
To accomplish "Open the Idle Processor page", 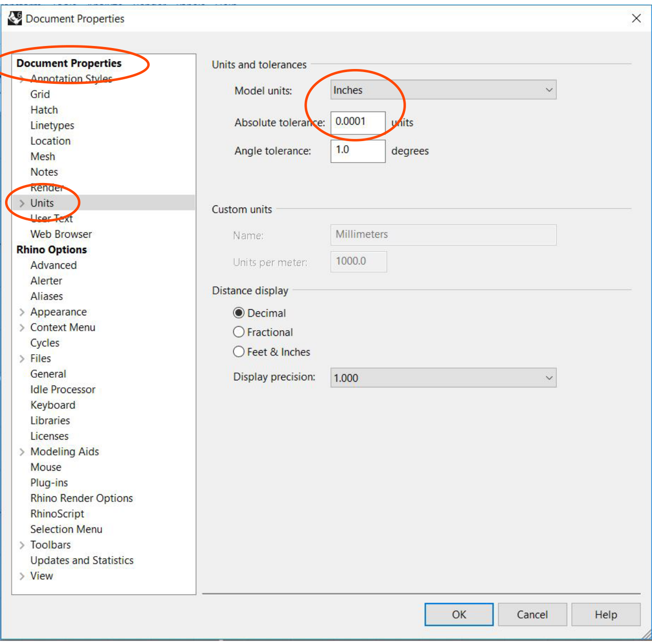I will (x=62, y=389).
